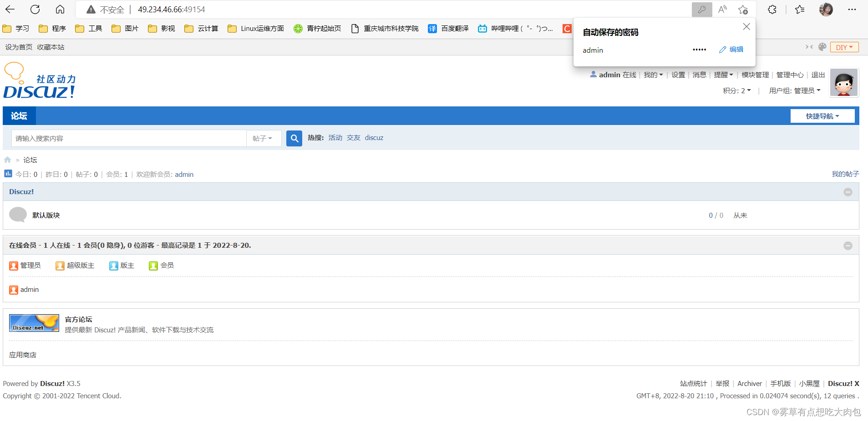Open 模块管理 in the user menu
This screenshot has height=421, width=868.
pyautogui.click(x=755, y=75)
